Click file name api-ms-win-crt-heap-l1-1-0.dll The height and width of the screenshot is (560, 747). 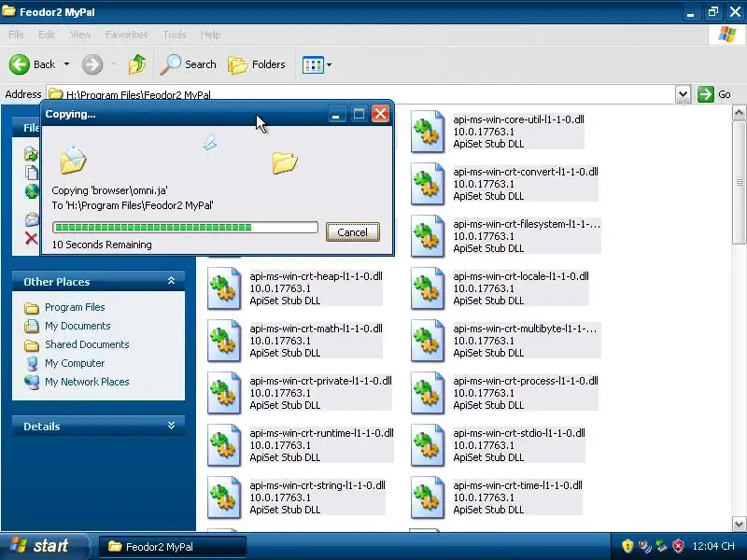316,276
